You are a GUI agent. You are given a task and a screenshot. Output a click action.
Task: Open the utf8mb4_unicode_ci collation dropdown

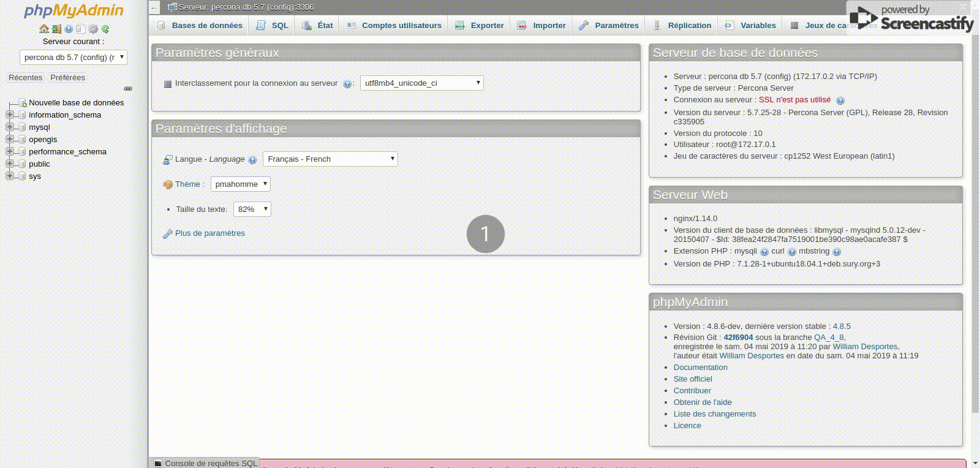pyautogui.click(x=422, y=83)
